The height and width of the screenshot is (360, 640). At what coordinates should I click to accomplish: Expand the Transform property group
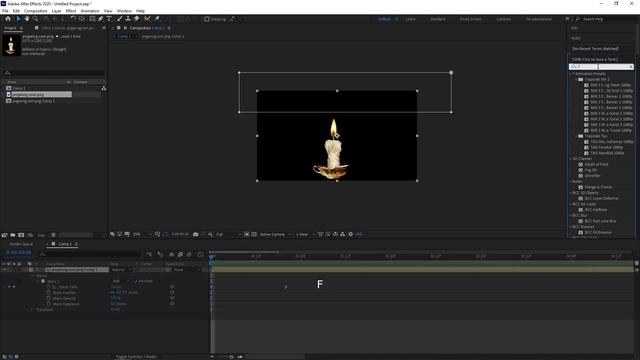pyautogui.click(x=32, y=310)
